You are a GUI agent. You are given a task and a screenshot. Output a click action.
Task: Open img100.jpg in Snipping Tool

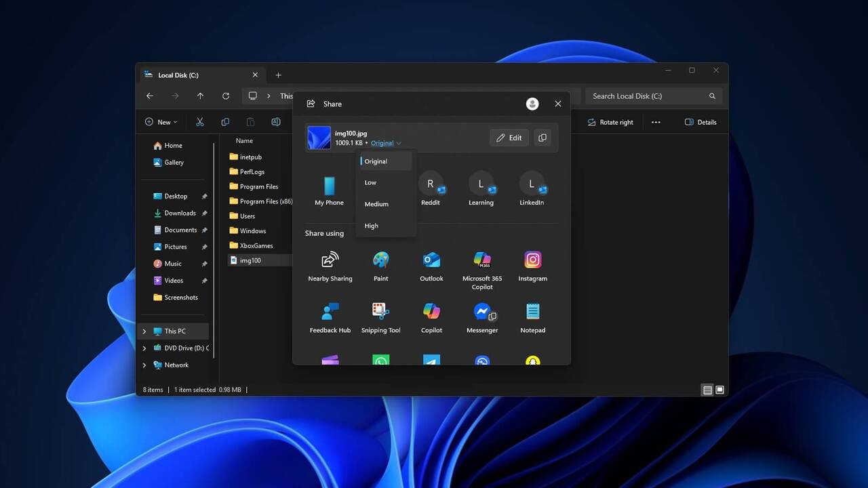pos(380,317)
